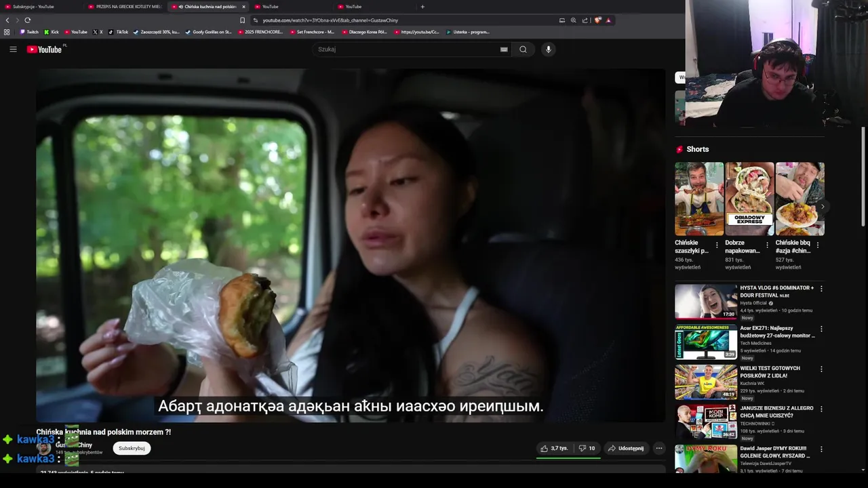Open options for Chińskie bbq short

[818, 245]
